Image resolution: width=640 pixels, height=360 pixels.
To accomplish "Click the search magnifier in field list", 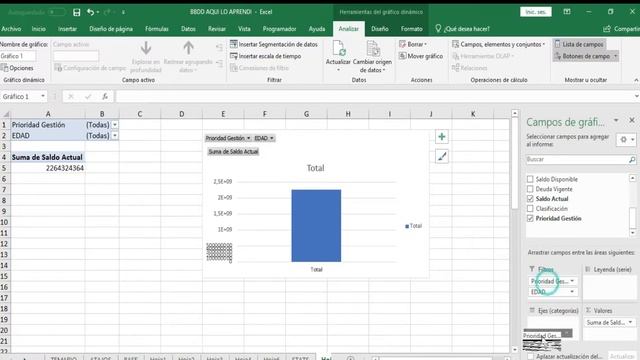I will 631,160.
